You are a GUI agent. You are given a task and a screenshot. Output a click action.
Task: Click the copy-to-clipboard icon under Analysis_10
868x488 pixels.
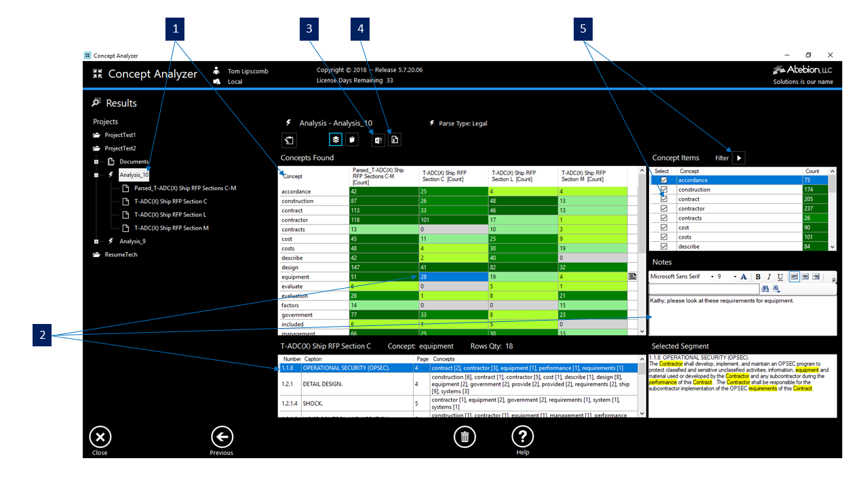[289, 140]
